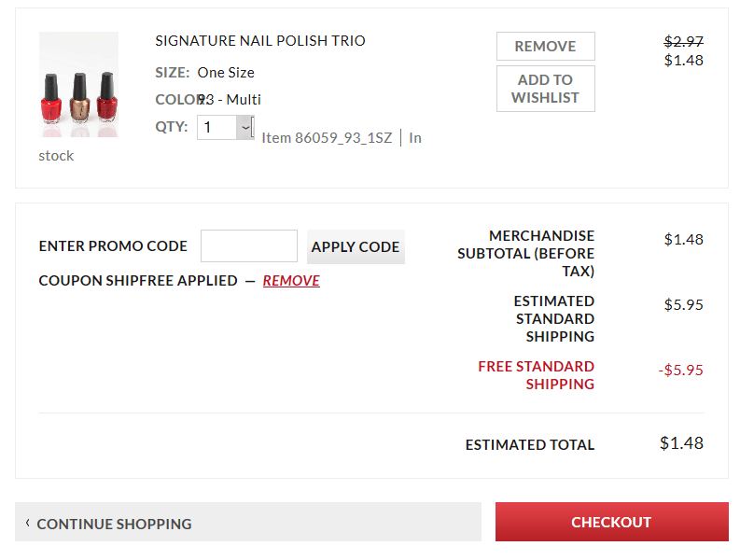The width and height of the screenshot is (754, 560).
Task: Focus the promo code input field
Action: (x=249, y=246)
